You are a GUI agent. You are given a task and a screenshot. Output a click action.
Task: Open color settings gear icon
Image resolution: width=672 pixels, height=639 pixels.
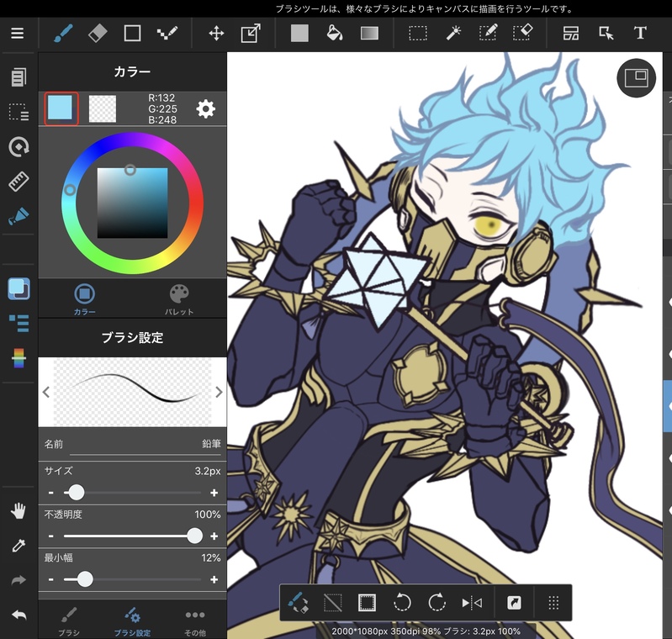tap(206, 108)
